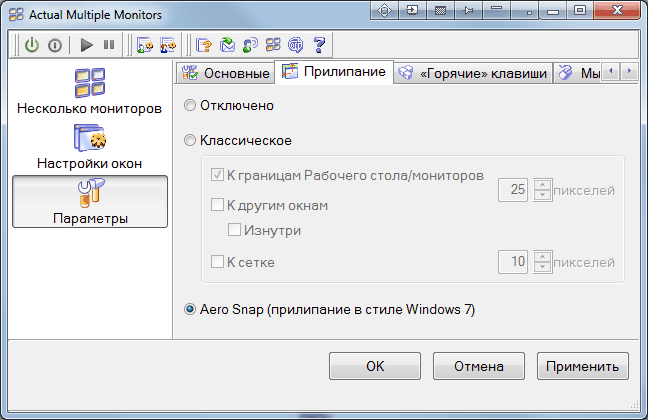
Task: Click the title bar button with arrow into box
Action: coord(412,10)
